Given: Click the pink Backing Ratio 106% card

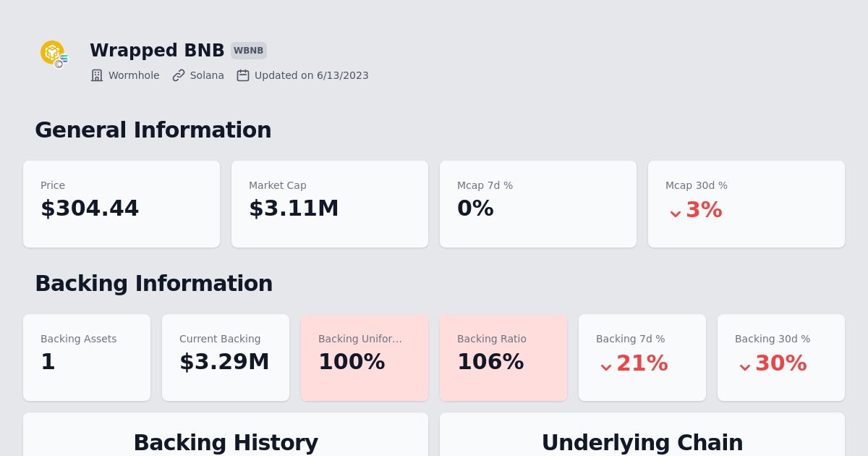Looking at the screenshot, I should [x=503, y=358].
